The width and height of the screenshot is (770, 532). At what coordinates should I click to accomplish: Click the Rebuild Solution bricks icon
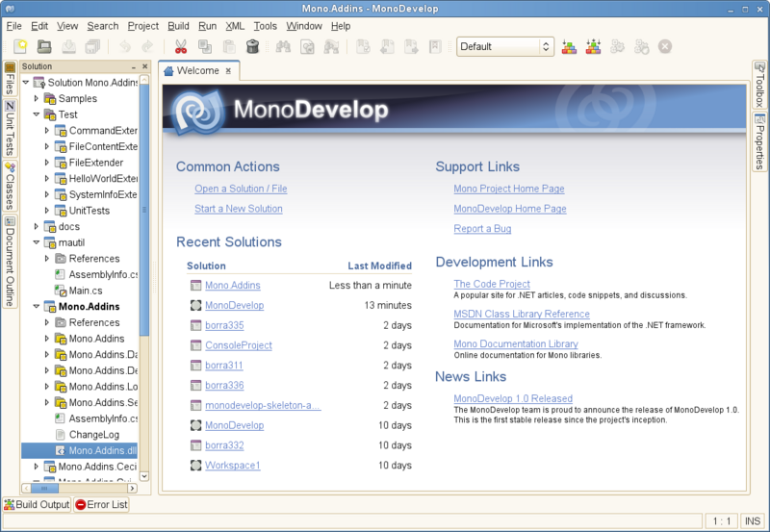click(593, 46)
